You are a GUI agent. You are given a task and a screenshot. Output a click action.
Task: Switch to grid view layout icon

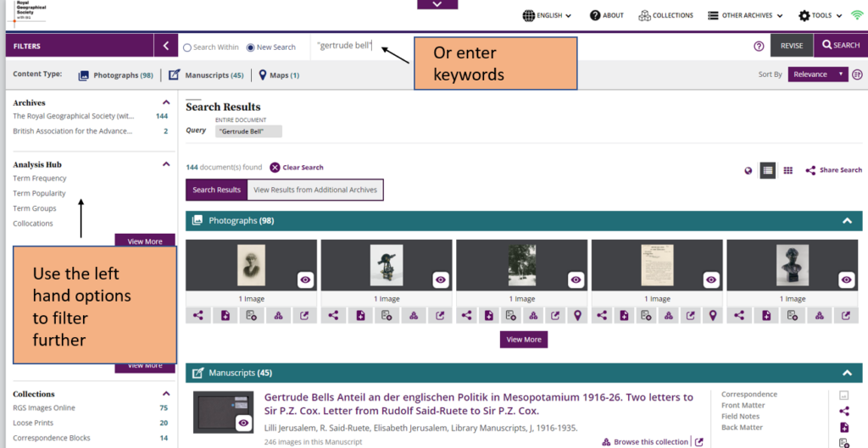788,170
